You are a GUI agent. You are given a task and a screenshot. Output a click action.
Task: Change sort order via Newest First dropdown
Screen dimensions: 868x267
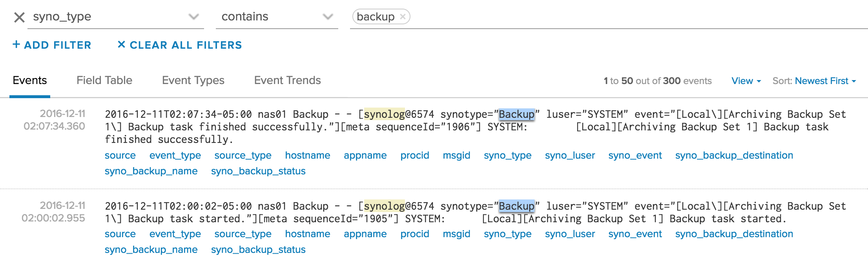(825, 81)
